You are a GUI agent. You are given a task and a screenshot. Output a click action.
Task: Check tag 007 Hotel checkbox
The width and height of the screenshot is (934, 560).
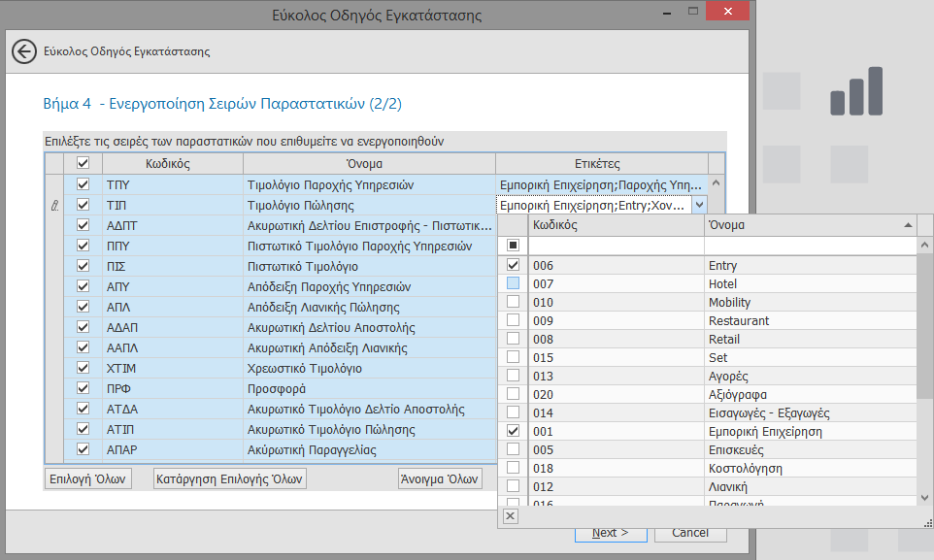(x=513, y=283)
